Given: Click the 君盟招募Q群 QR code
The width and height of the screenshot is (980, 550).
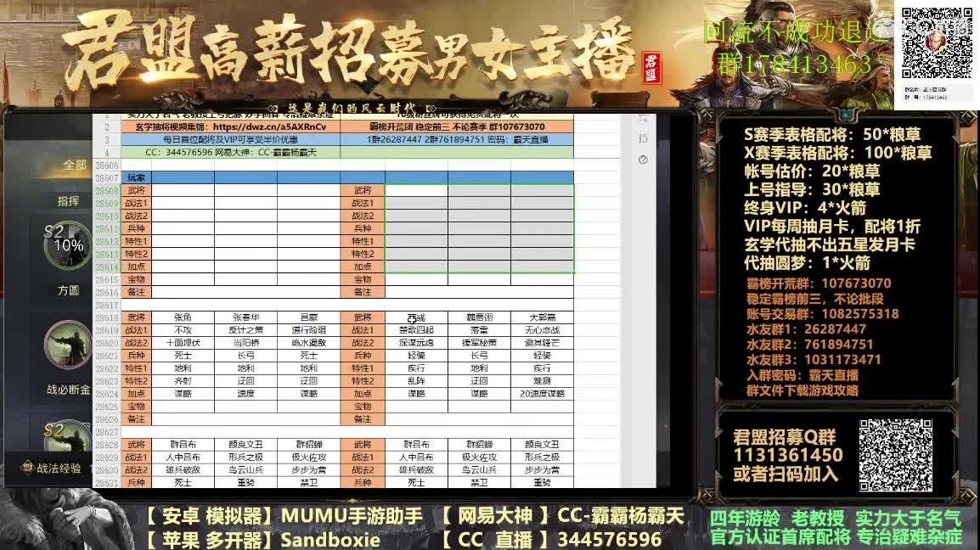Looking at the screenshot, I should 896,455.
